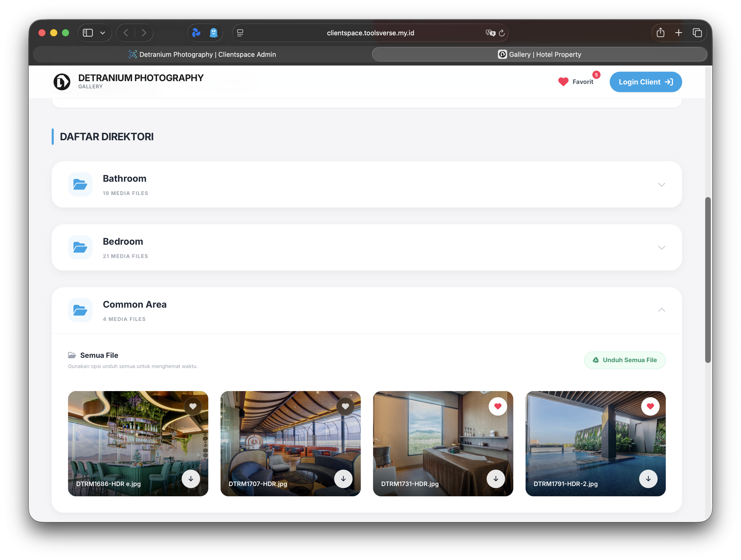Unfavorite the DTRM1731-HDR.jpg spa photo

pos(497,406)
